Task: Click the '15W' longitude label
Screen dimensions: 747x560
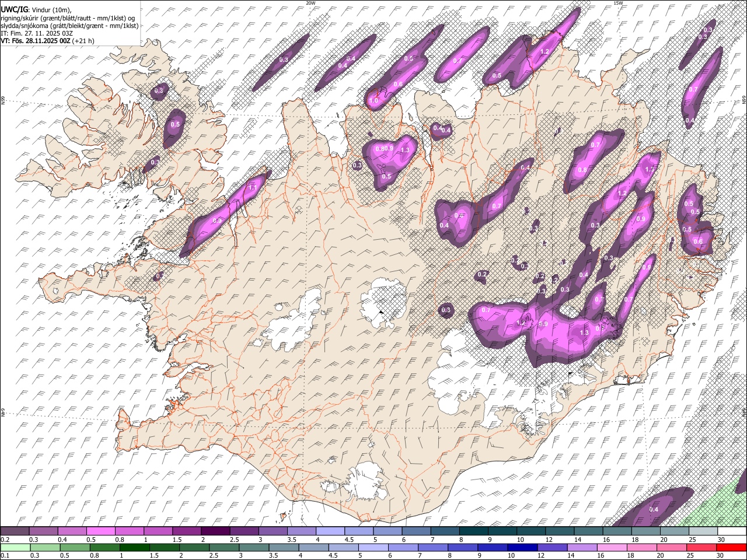Action: (x=619, y=3)
